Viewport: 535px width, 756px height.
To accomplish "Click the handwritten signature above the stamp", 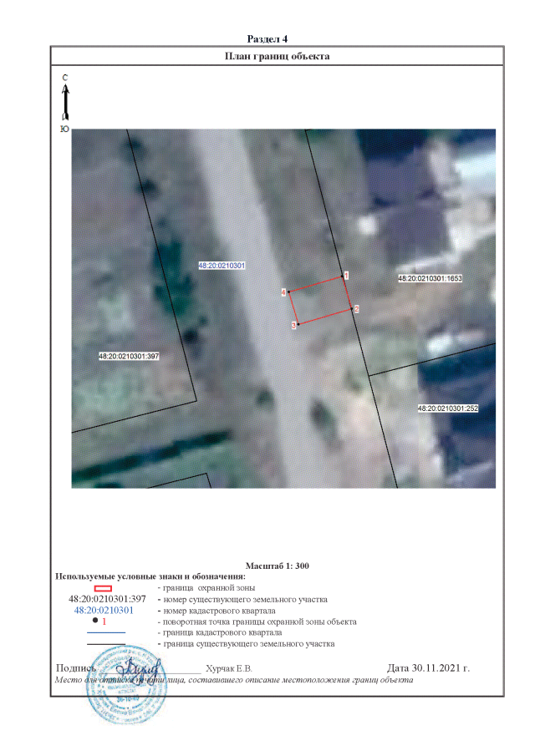I will point(136,668).
